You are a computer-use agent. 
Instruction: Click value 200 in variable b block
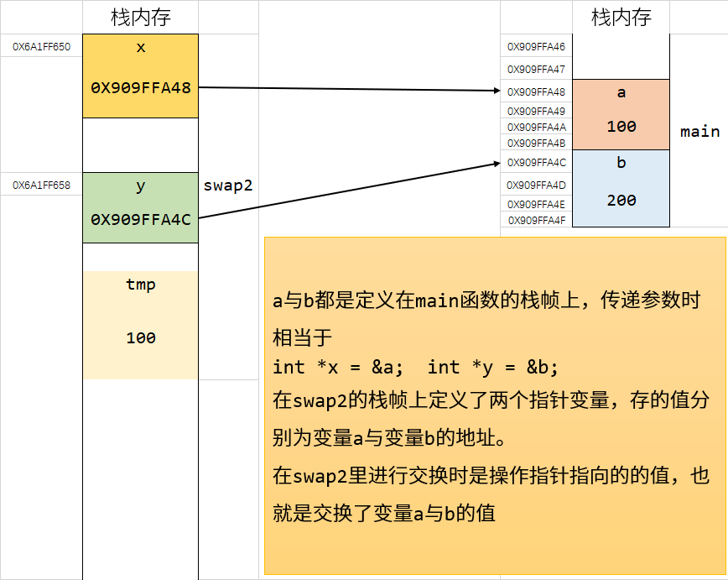click(x=621, y=201)
